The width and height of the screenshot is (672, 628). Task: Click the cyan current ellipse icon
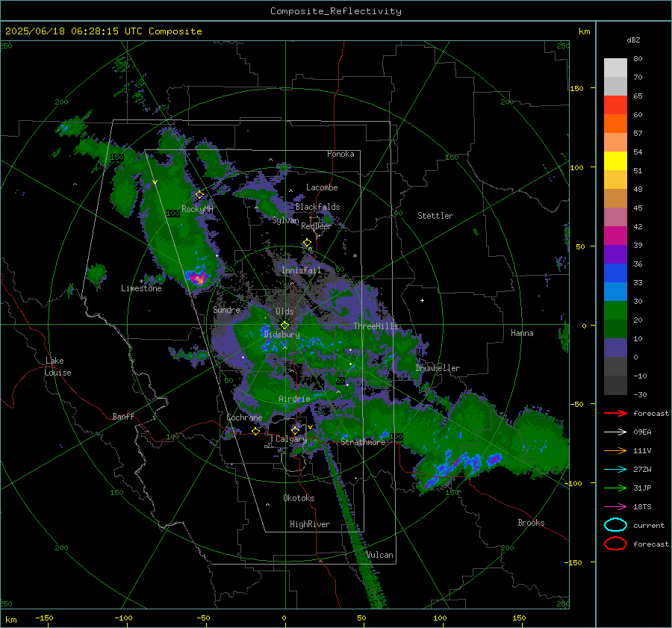click(x=615, y=525)
